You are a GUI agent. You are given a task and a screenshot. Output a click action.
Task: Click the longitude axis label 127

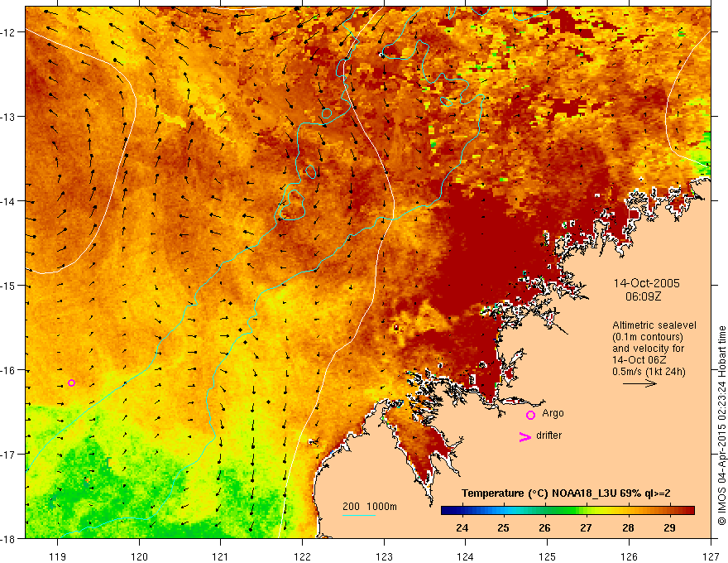tap(711, 556)
